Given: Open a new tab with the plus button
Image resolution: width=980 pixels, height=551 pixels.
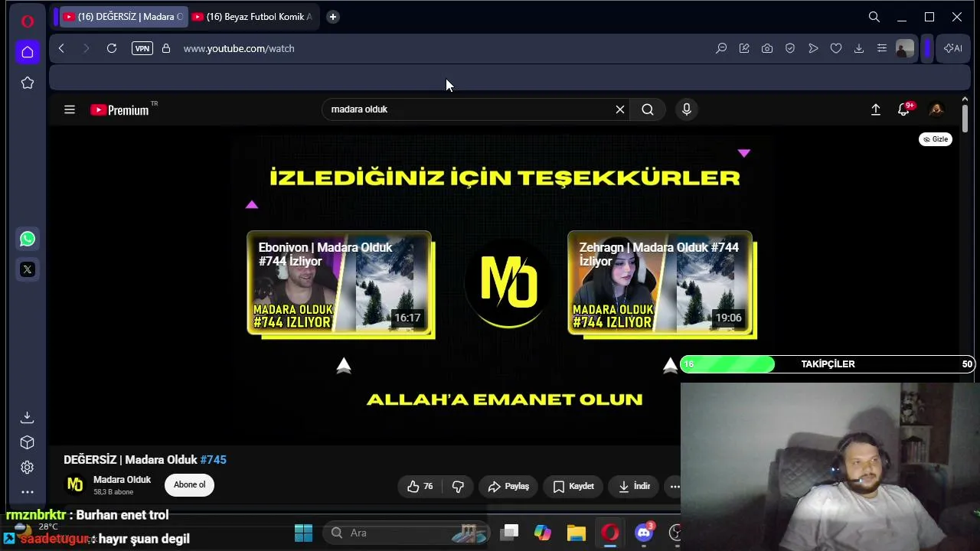Looking at the screenshot, I should pyautogui.click(x=332, y=17).
